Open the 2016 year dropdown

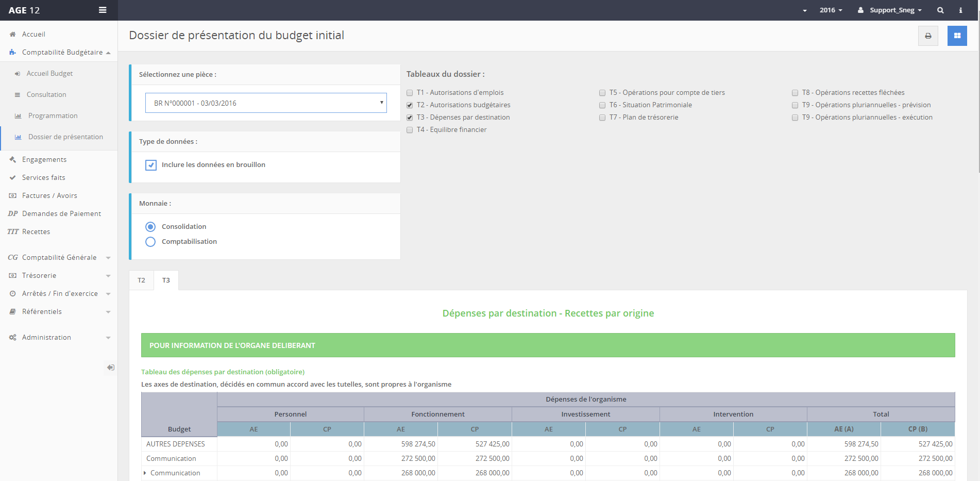[831, 10]
